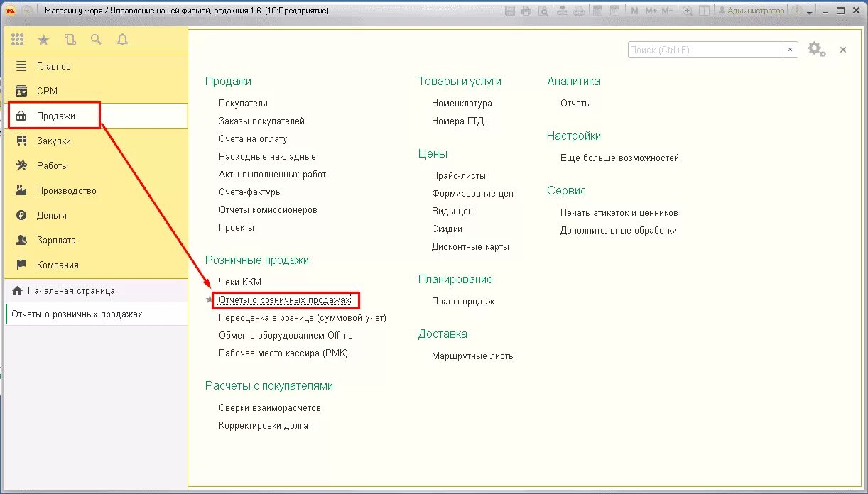Screen dimensions: 868x494
Task: Open Дисконтные карты link
Action: point(470,246)
